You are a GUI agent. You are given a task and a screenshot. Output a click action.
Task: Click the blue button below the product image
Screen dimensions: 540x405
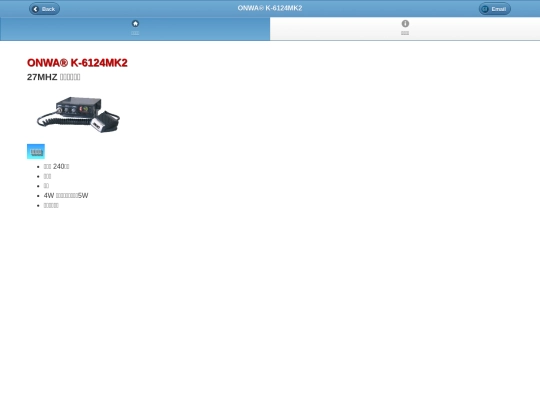click(x=36, y=152)
